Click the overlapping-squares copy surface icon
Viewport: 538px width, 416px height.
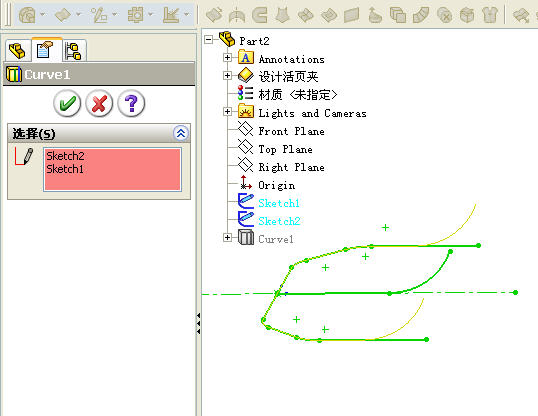pos(398,15)
